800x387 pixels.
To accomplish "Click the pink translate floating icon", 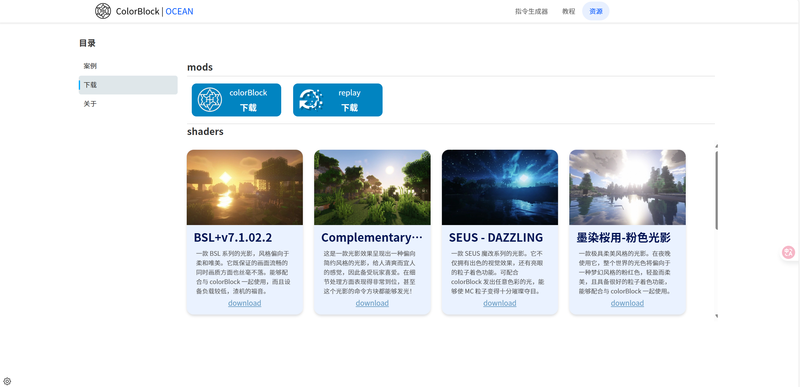I will (x=789, y=252).
